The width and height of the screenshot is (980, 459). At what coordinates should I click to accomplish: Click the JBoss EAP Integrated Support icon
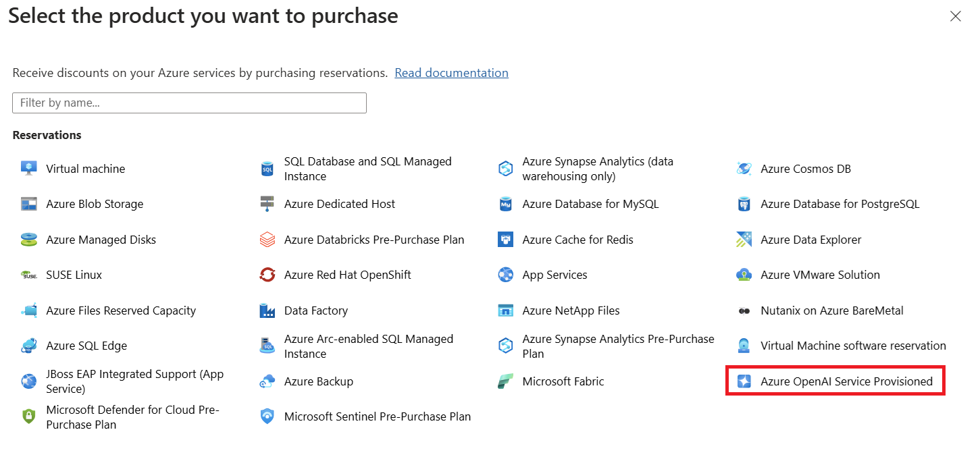[x=28, y=381]
